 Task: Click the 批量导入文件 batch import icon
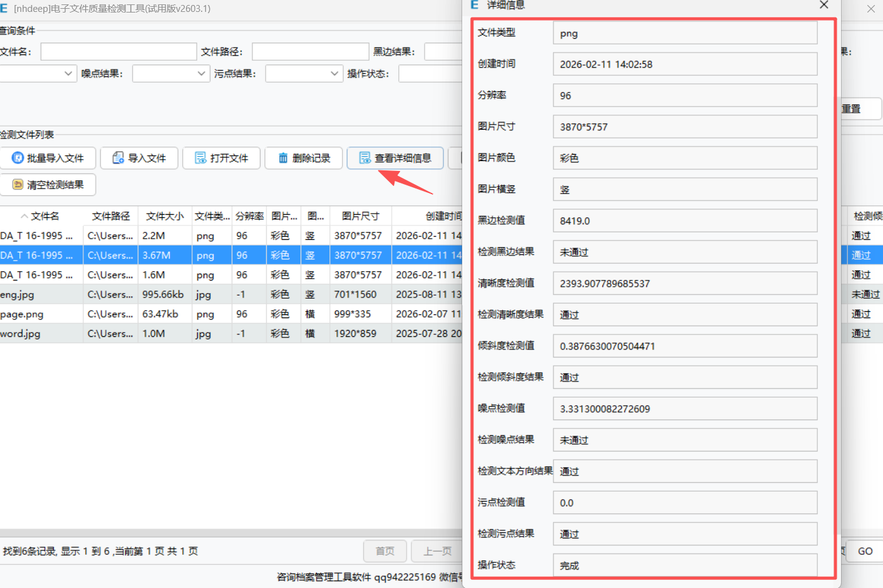tap(18, 158)
